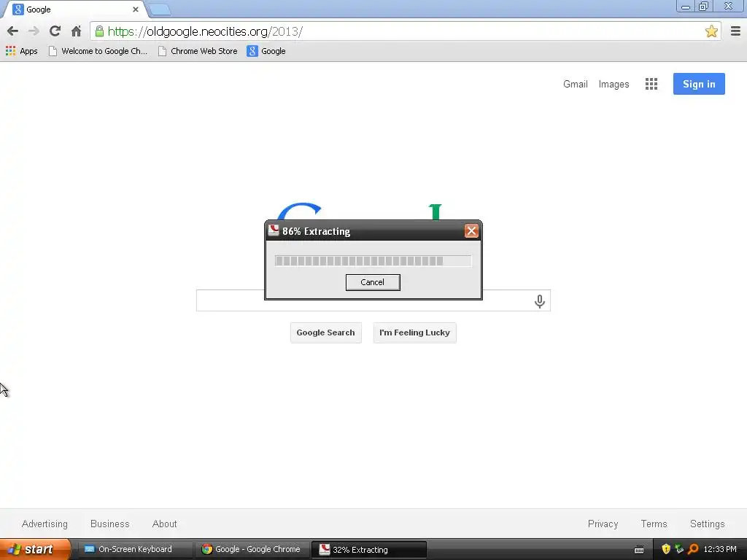Reload the page with the refresh icon
This screenshot has height=560, width=747.
pyautogui.click(x=55, y=31)
